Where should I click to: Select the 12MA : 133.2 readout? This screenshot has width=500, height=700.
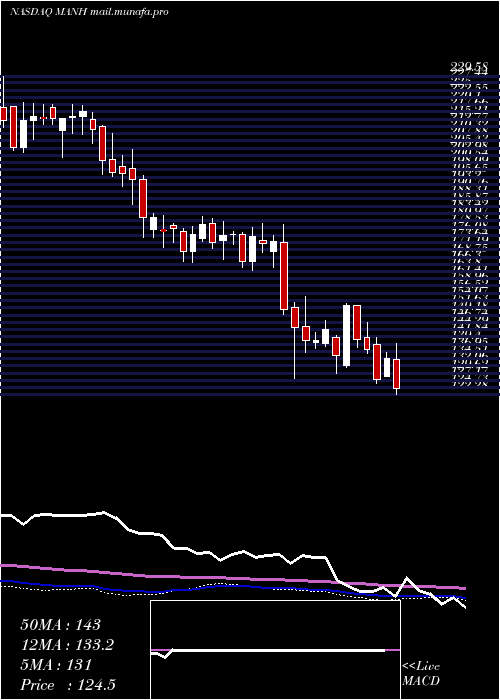tap(67, 645)
